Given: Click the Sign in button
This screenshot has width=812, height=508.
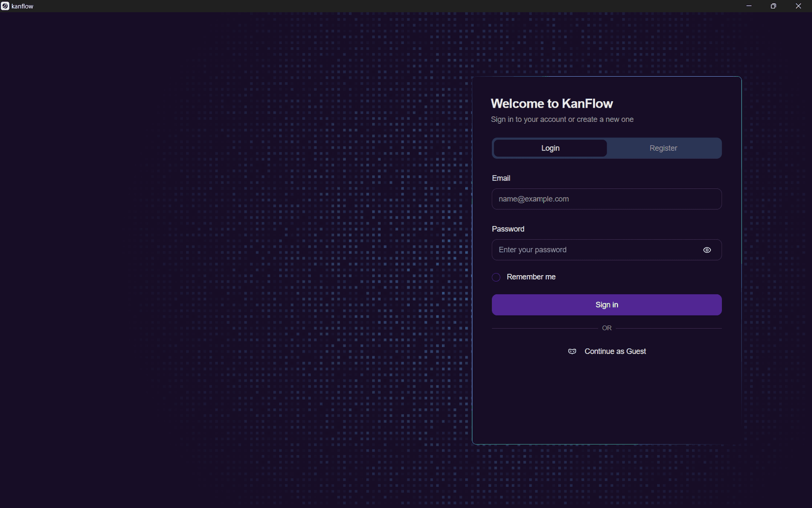Looking at the screenshot, I should (606, 304).
